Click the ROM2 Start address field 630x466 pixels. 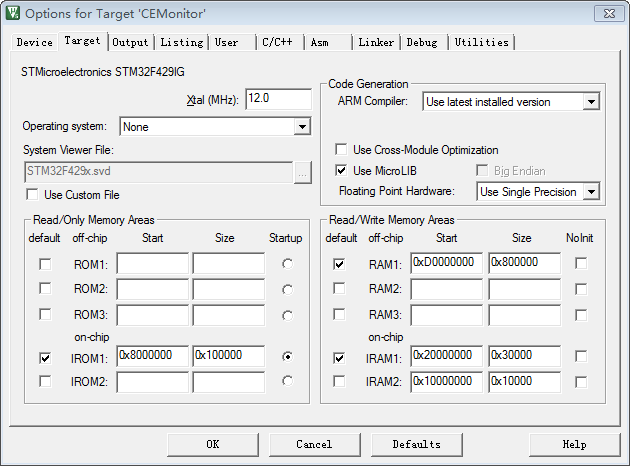(x=152, y=289)
